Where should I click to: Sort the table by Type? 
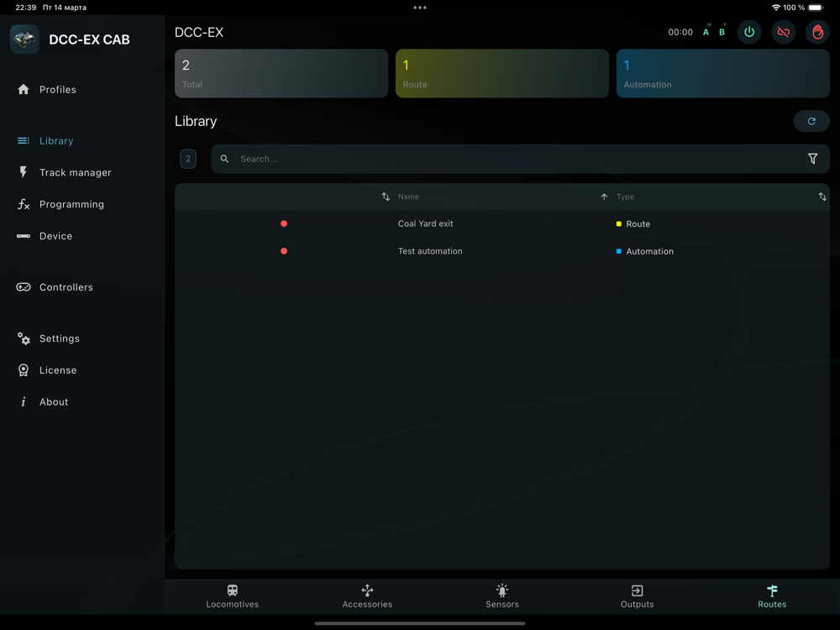pos(625,197)
